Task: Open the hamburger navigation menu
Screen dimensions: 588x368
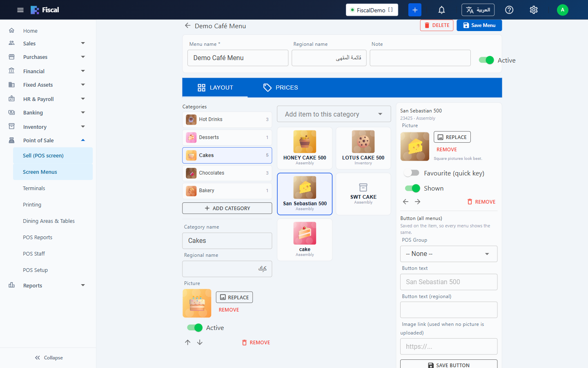Action: point(20,10)
